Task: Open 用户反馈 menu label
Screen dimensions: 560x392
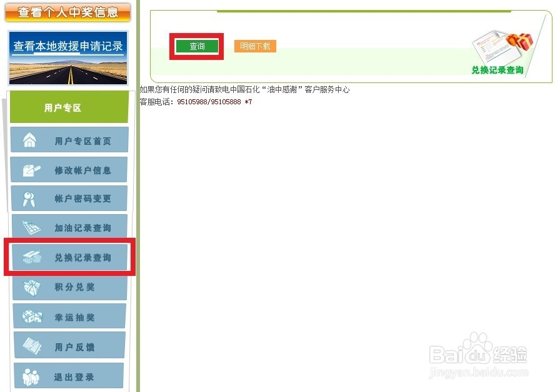Action: coord(74,347)
